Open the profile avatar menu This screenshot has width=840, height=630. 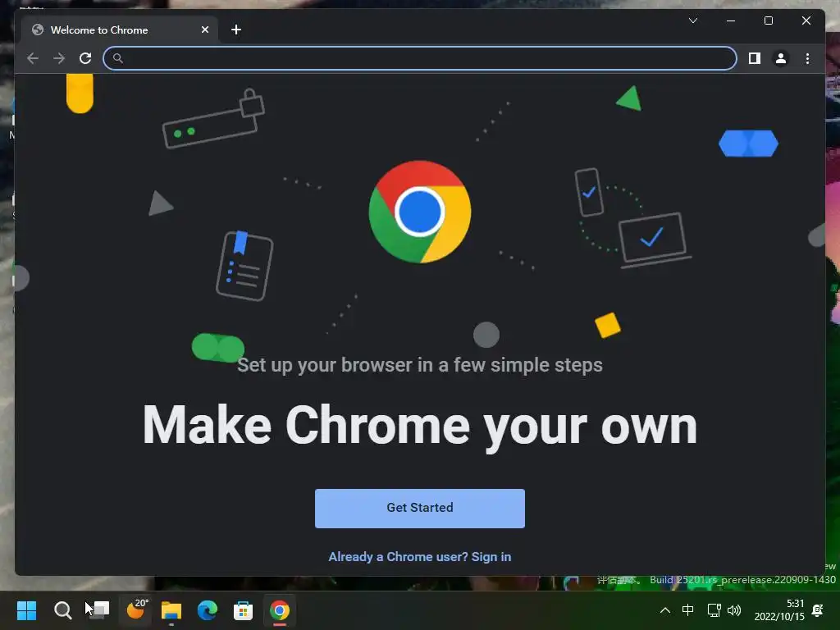coord(781,58)
